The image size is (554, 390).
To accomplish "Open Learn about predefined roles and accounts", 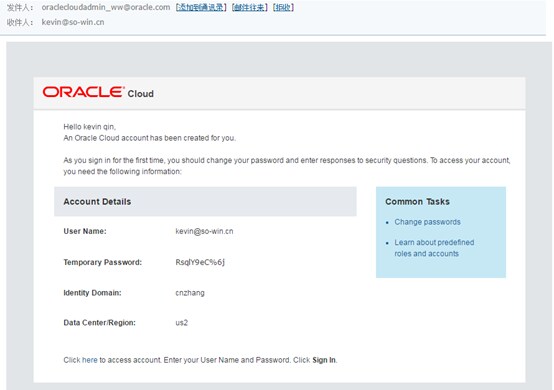I will click(434, 248).
